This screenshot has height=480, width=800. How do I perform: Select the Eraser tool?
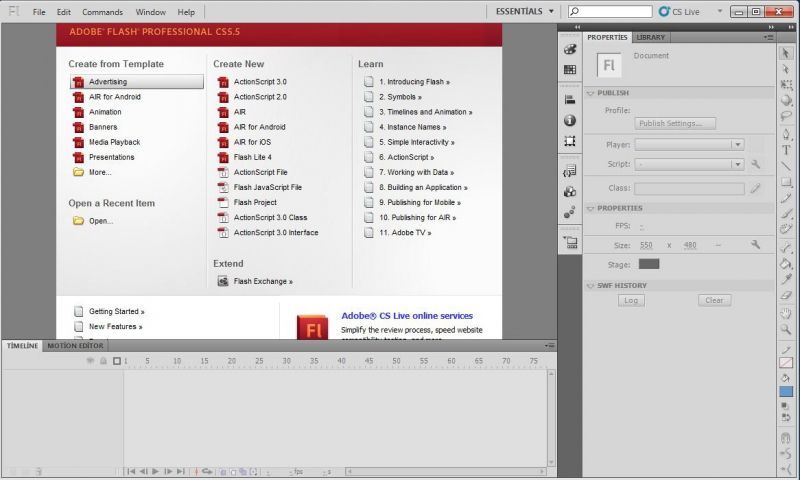click(786, 295)
